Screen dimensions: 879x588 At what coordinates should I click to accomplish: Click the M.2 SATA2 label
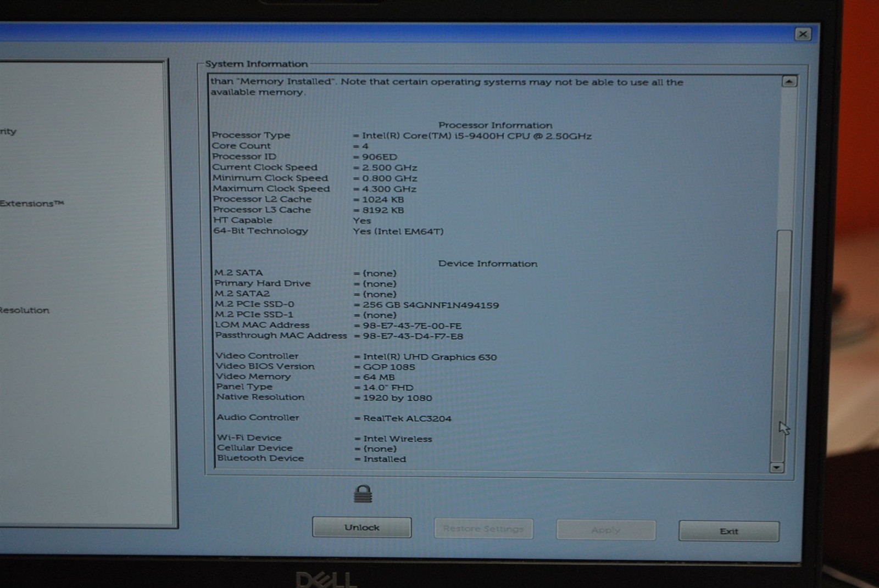(x=242, y=294)
